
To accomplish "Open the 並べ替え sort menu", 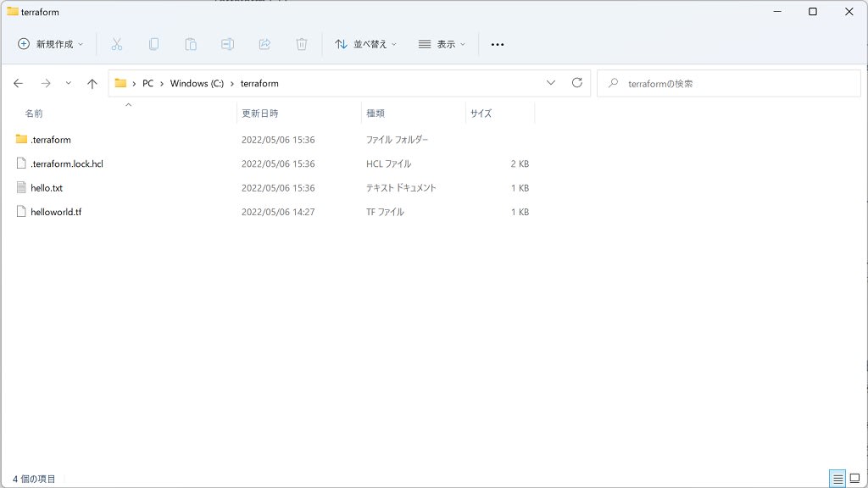I will tap(366, 44).
